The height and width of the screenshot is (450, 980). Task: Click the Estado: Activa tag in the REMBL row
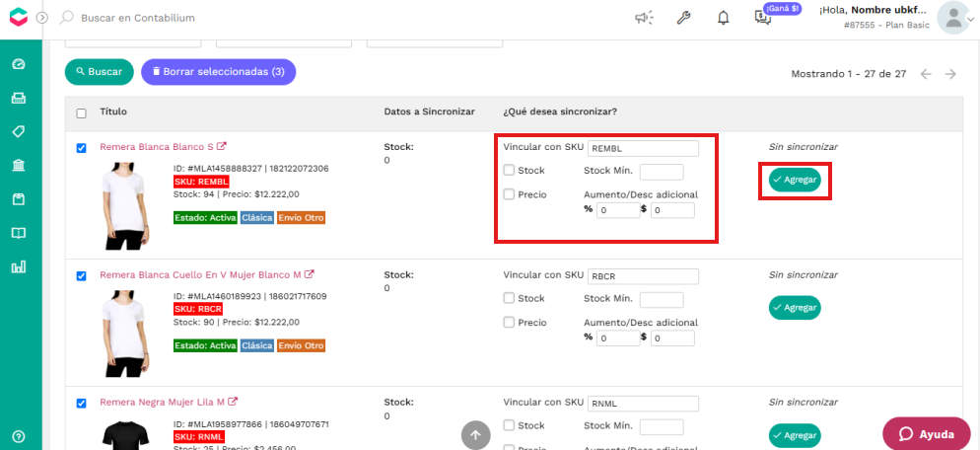[205, 218]
